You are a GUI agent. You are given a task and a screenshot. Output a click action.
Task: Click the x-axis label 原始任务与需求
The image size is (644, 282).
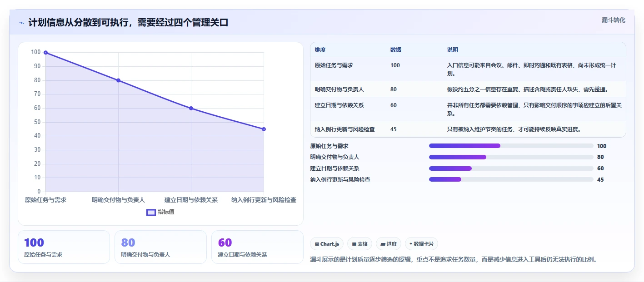[x=45, y=200]
